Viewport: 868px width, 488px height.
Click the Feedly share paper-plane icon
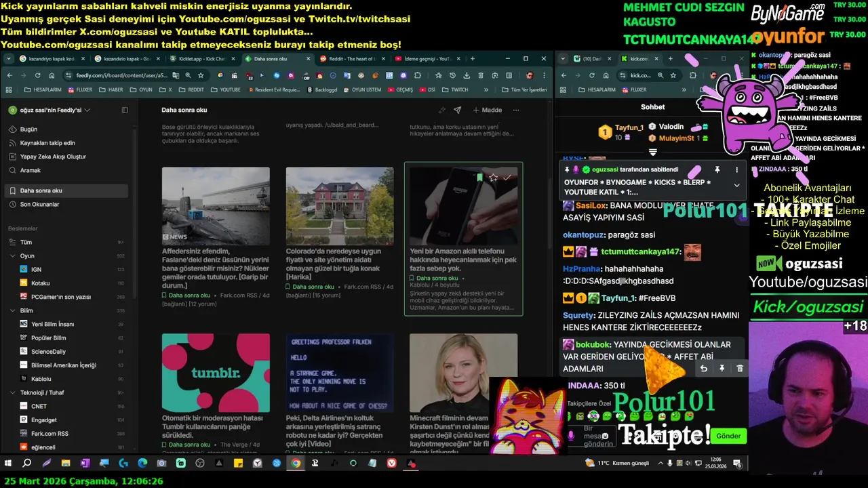pos(458,110)
